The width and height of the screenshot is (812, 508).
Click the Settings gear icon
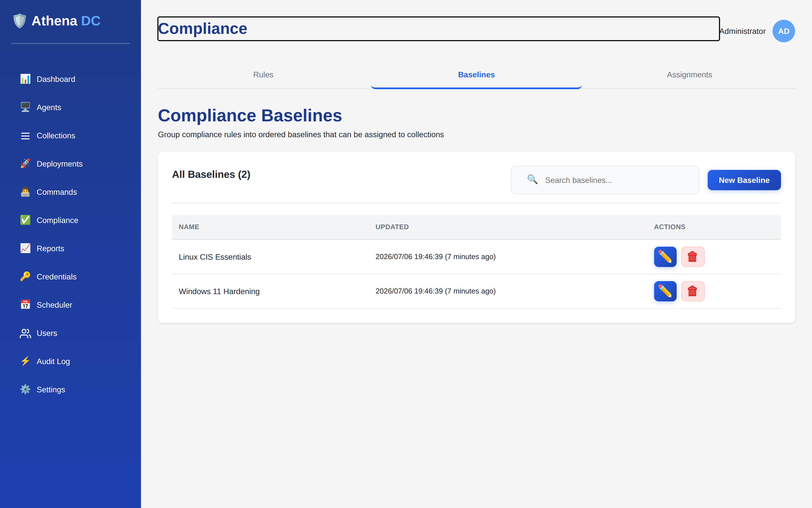(25, 389)
